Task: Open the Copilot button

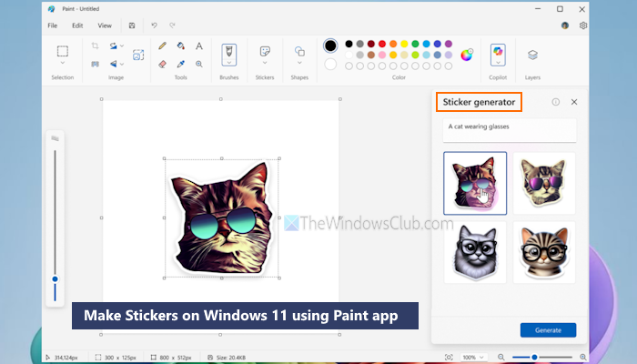Action: (x=498, y=54)
